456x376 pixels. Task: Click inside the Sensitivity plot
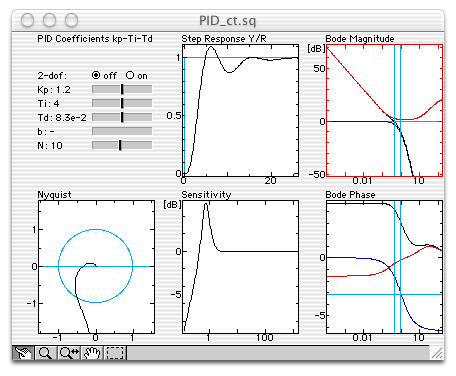[241, 267]
